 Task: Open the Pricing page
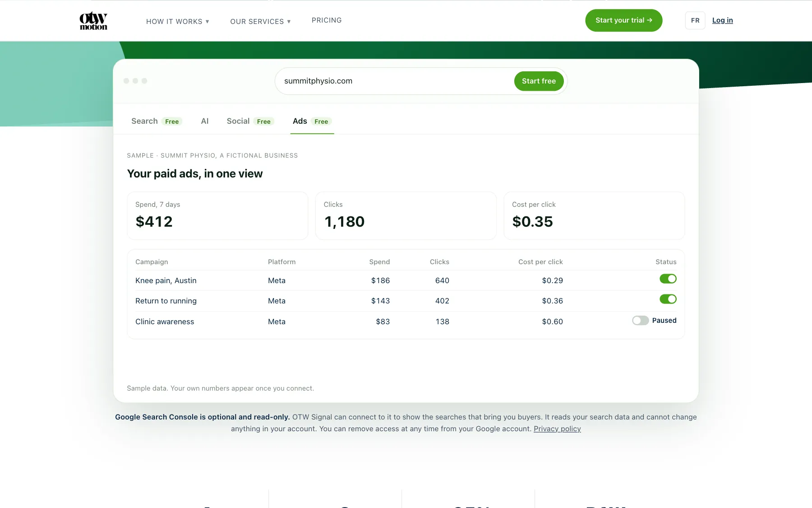[x=327, y=20]
